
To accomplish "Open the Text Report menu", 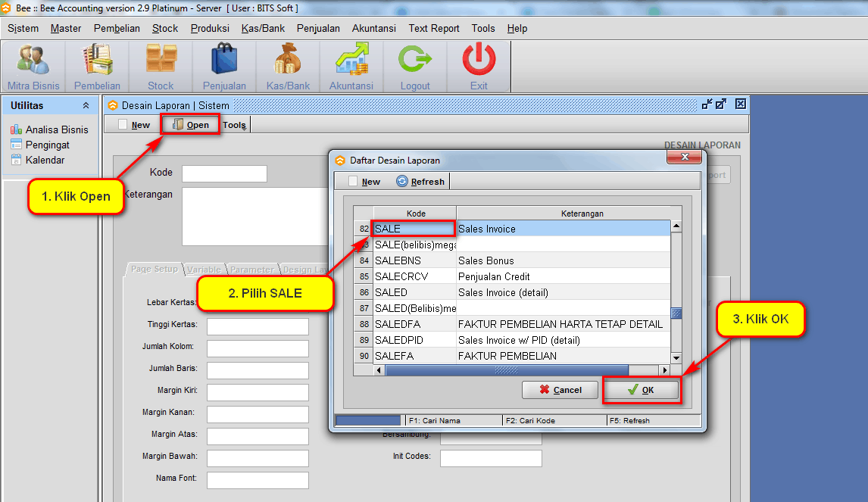I will 434,28.
